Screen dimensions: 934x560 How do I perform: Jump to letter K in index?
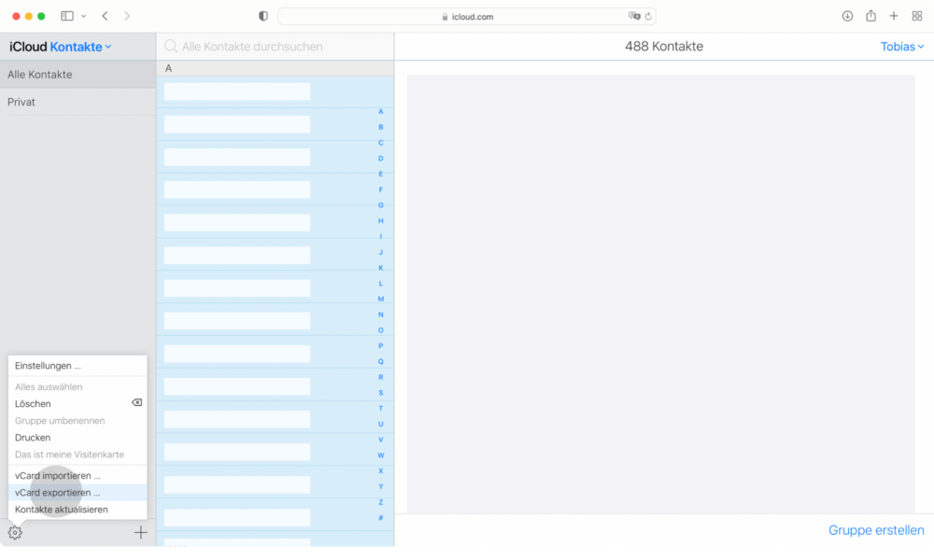click(x=381, y=268)
